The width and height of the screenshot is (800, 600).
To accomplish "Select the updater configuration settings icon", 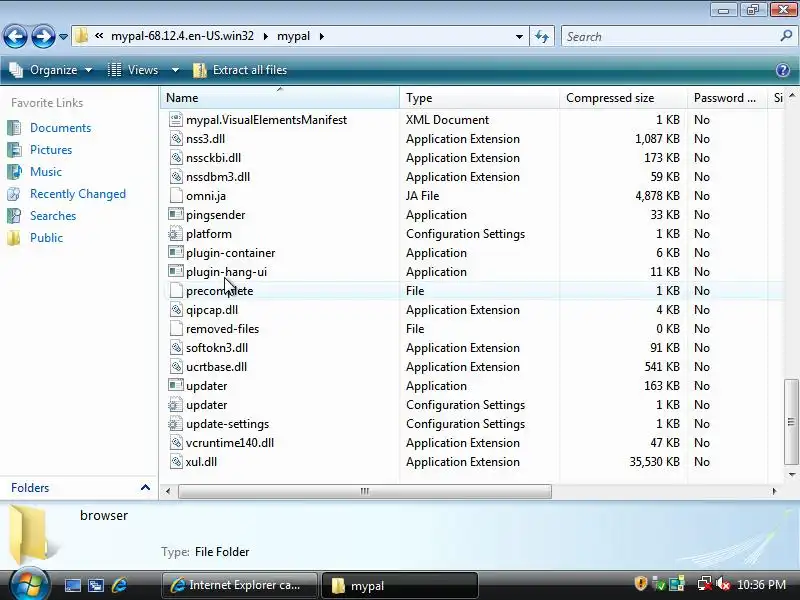I will (x=176, y=405).
